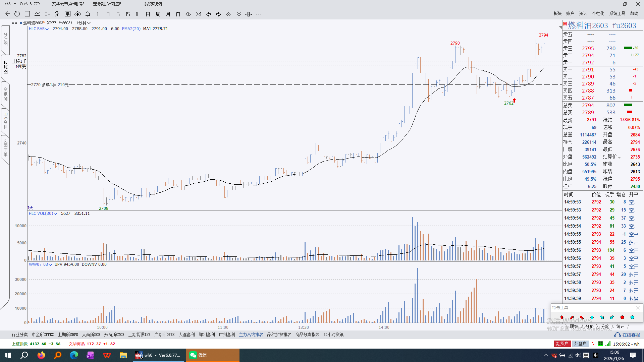Open the 板块 menu
This screenshot has width=644, height=362.
click(x=557, y=13)
